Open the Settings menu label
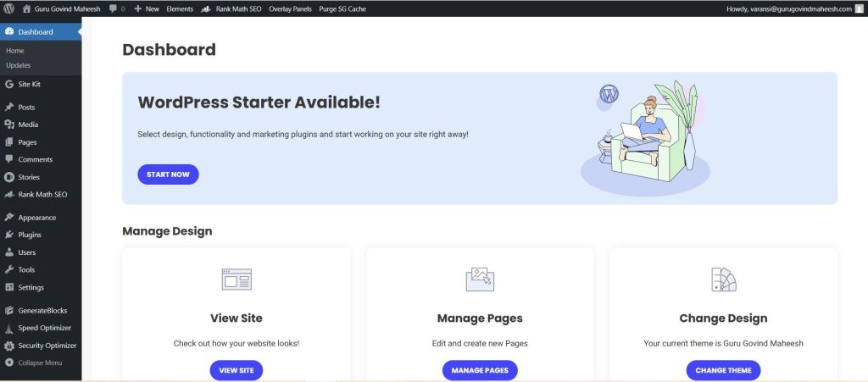The height and width of the screenshot is (382, 868). [31, 287]
